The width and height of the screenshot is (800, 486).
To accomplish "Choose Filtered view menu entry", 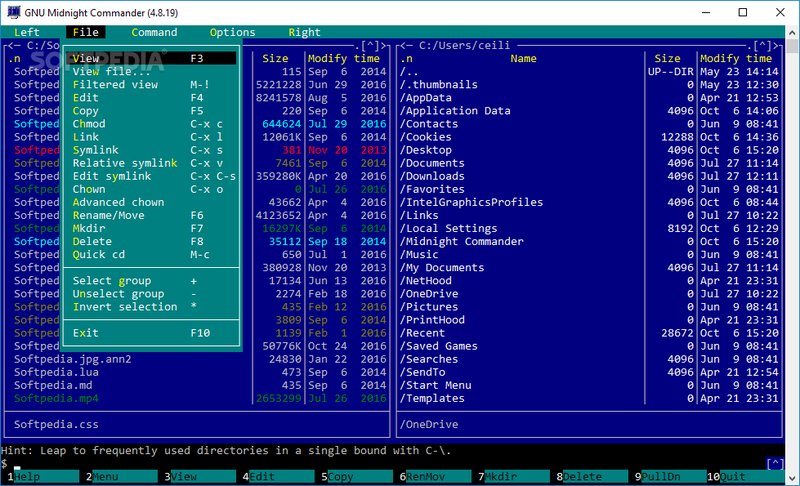I will [151, 85].
